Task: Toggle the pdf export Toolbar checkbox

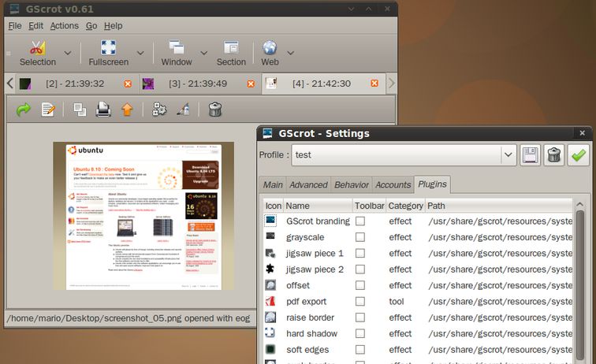Action: (x=359, y=301)
